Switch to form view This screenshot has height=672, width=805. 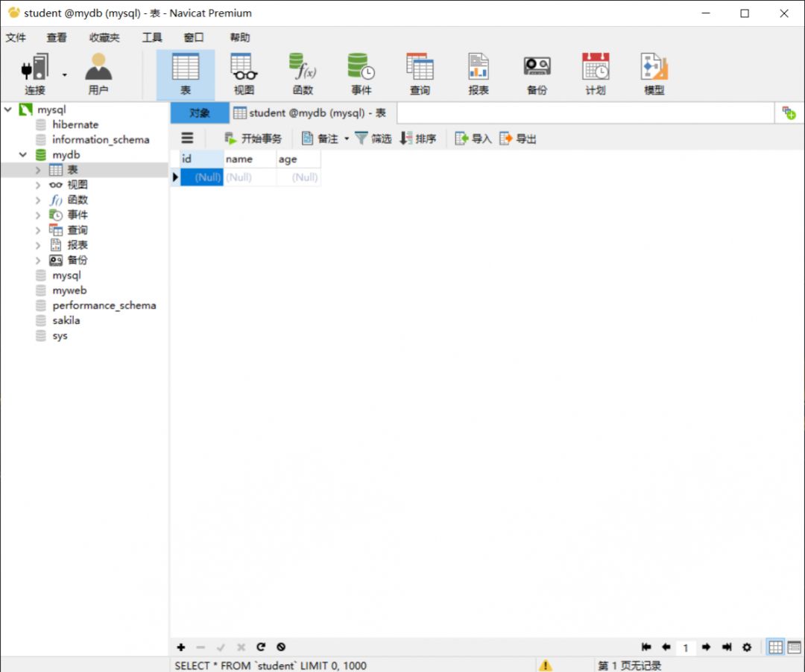pyautogui.click(x=795, y=647)
